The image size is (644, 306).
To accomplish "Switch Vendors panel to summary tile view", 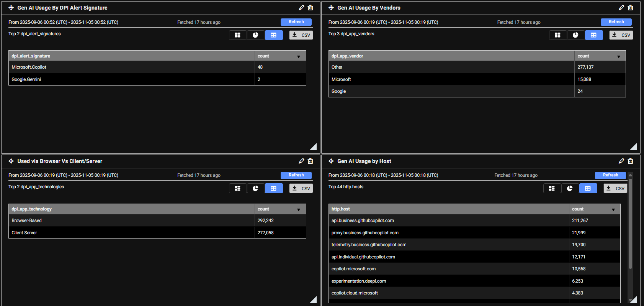I will coord(557,35).
